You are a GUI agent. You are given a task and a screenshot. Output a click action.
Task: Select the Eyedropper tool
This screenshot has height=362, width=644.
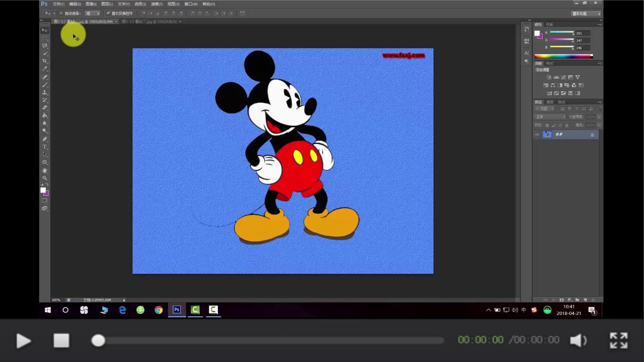click(x=45, y=69)
